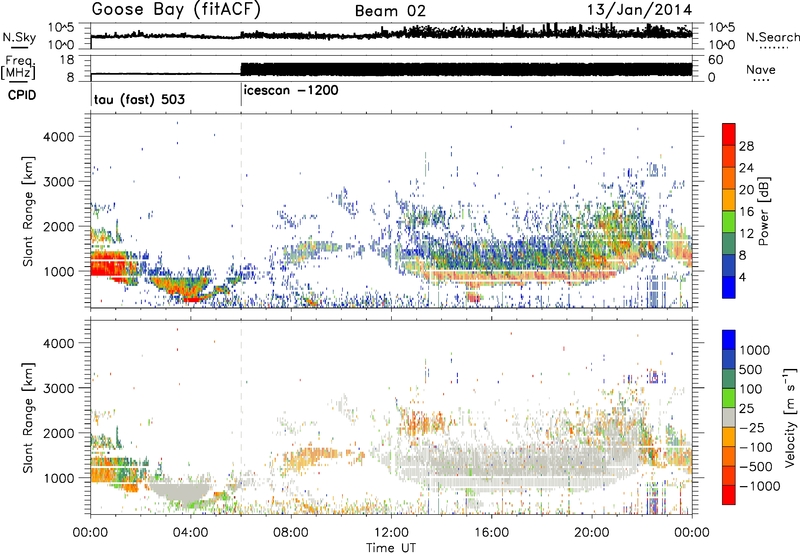Click the 'Goose Bay (fitACF)' title text
Screen dimensions: 800x554
176,9
